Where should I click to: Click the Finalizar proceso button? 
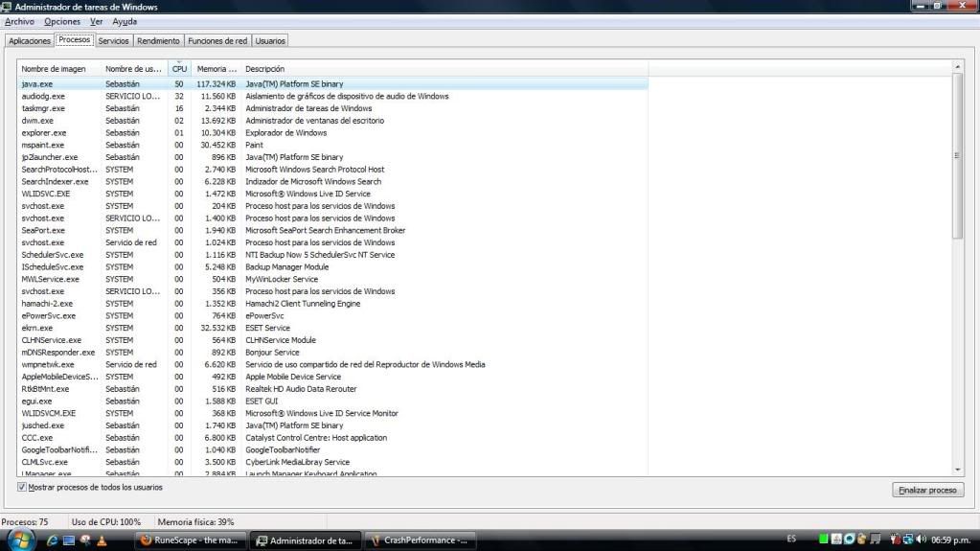click(927, 490)
